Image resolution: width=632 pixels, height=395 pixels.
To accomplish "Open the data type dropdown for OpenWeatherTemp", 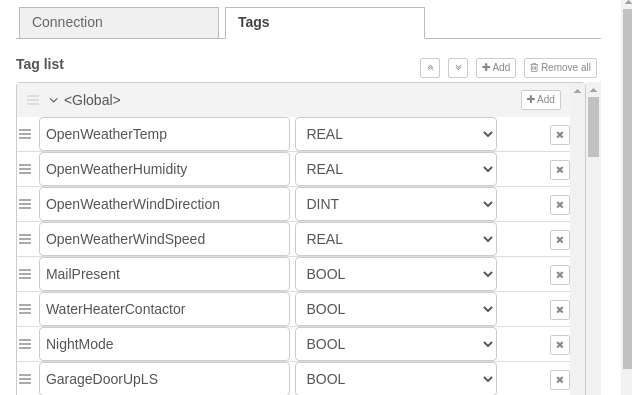I will tap(396, 134).
